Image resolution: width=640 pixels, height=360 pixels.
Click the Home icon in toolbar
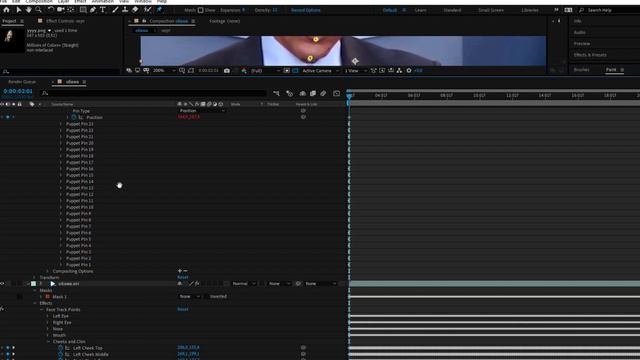[x=7, y=10]
